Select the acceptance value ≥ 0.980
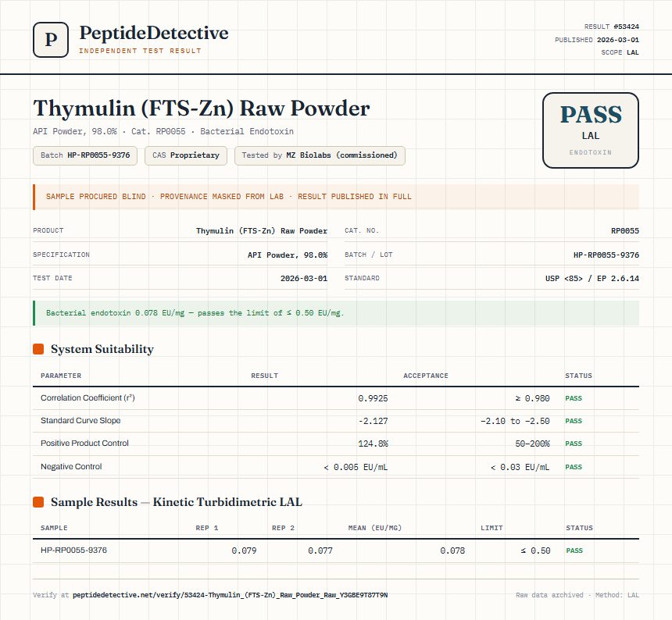 532,398
